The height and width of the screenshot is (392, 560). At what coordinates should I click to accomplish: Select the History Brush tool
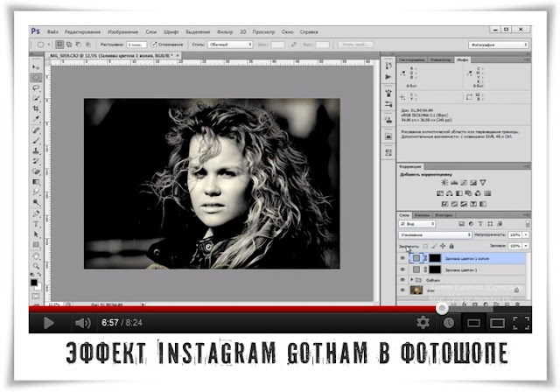36,161
